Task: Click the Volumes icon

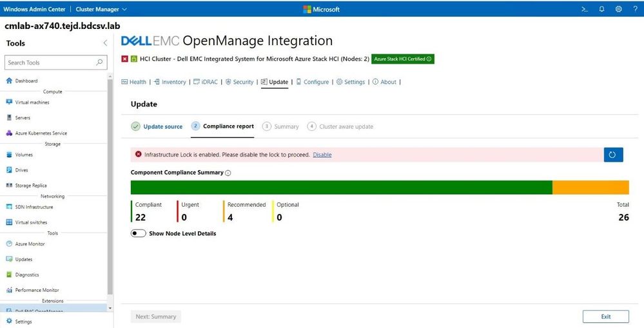Action: pyautogui.click(x=9, y=155)
